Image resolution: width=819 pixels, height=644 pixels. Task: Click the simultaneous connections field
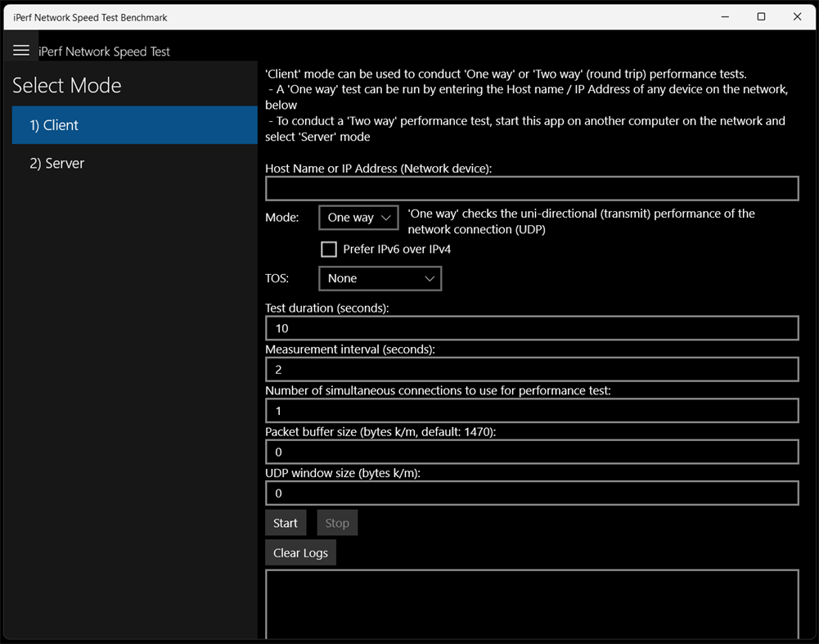[532, 410]
